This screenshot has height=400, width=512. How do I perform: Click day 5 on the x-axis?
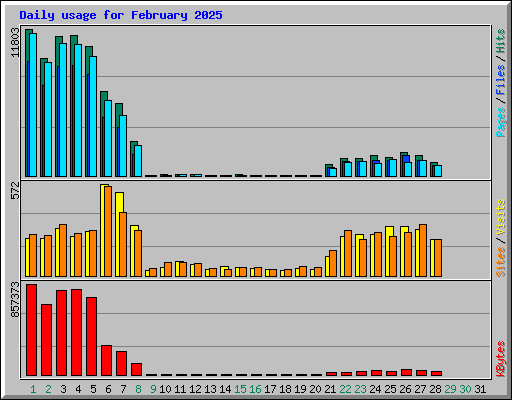pyautogui.click(x=93, y=389)
